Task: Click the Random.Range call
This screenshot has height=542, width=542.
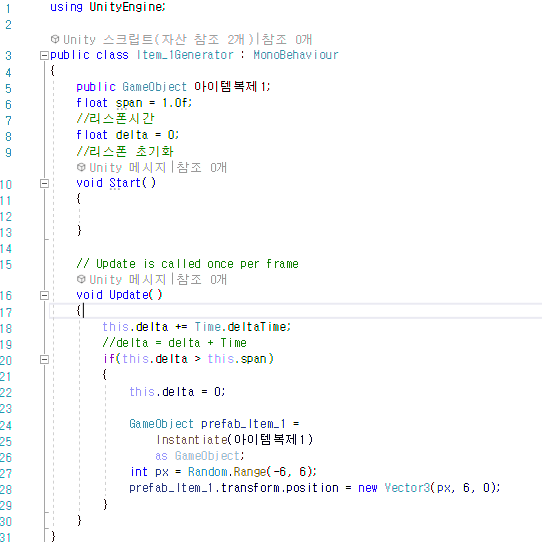Action: 227,472
